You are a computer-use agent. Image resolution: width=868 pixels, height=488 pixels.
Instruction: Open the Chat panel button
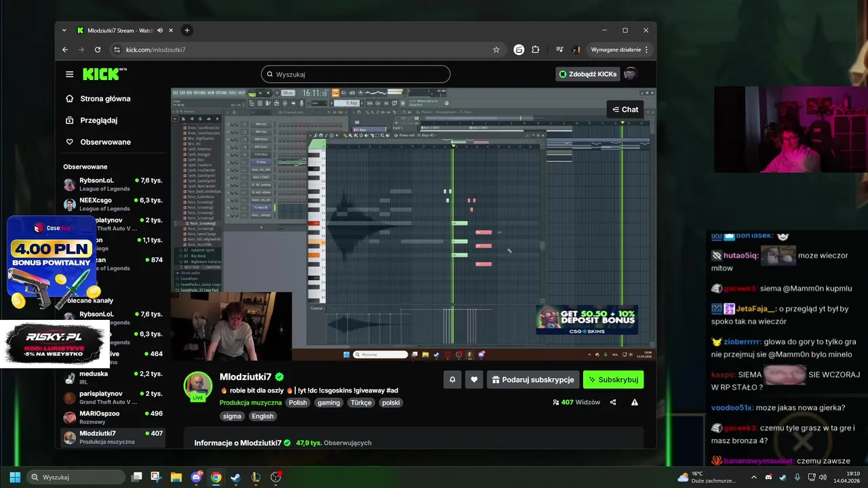[625, 109]
